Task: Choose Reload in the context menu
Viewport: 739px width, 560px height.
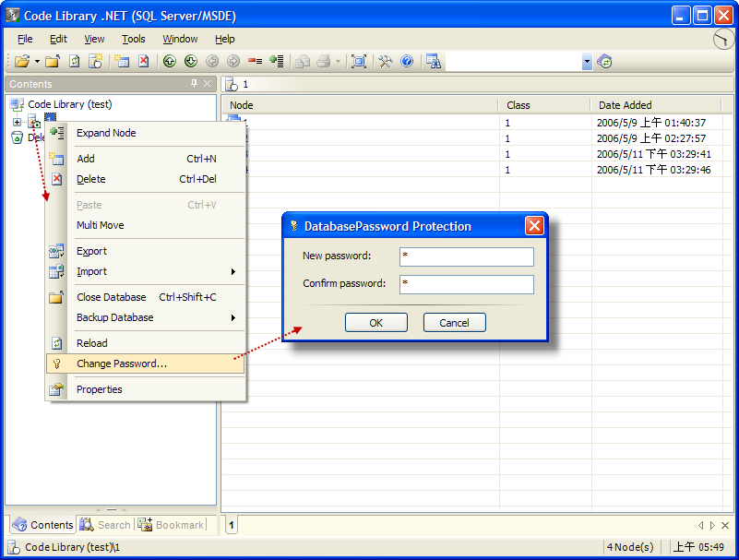Action: tap(146, 343)
